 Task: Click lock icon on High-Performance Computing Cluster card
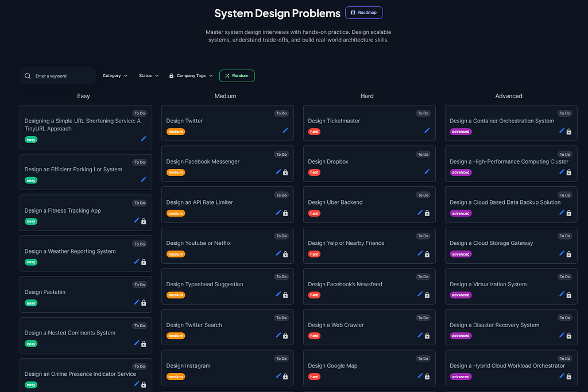click(569, 172)
